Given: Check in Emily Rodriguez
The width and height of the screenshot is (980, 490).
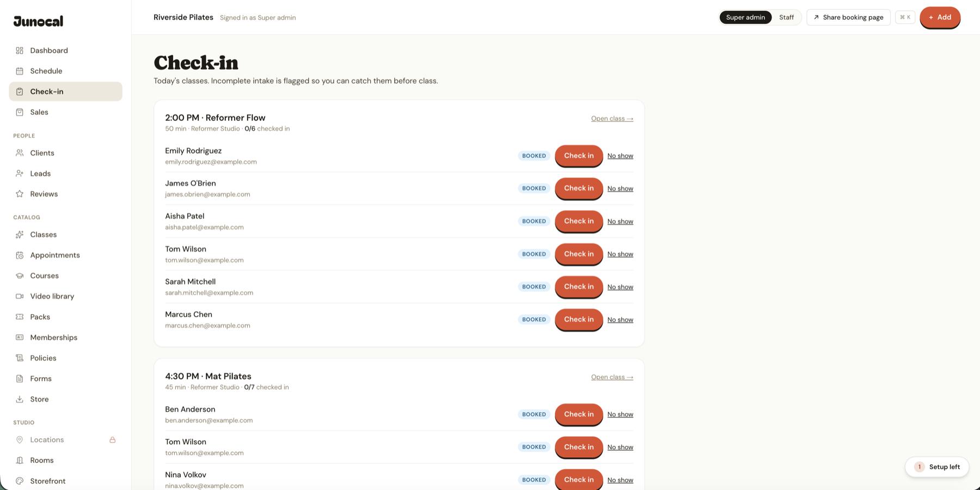Looking at the screenshot, I should (x=579, y=156).
